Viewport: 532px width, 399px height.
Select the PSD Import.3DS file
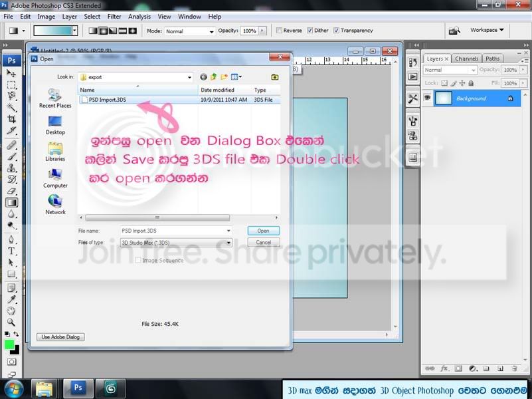point(107,100)
